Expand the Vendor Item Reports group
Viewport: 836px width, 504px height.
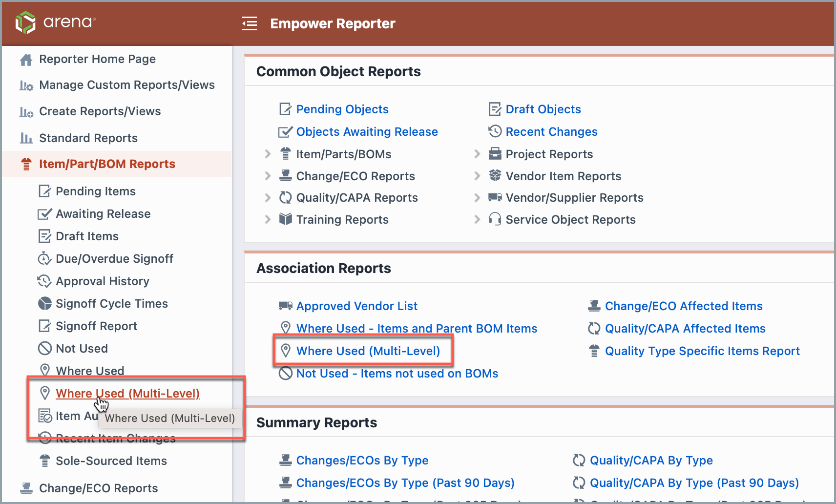coord(477,176)
